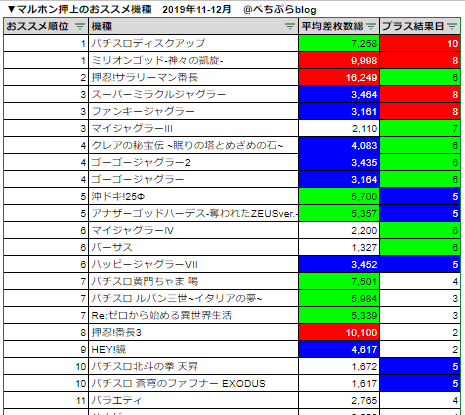Select ファンキージャグラー cell

tap(193, 111)
